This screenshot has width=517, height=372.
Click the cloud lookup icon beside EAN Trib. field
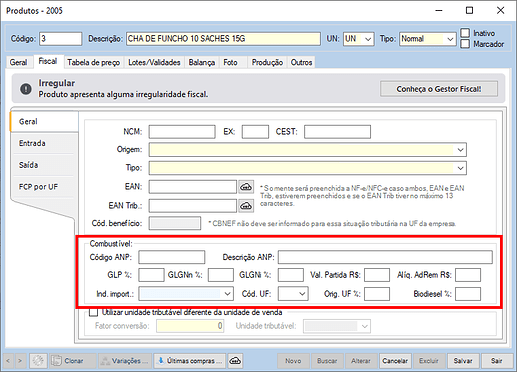pyautogui.click(x=246, y=206)
